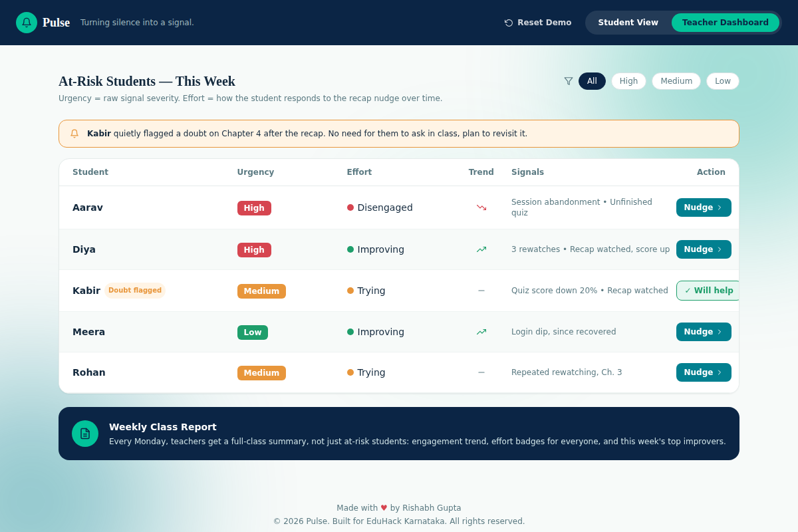Click the bell icon in Kabir alert banner
The width and height of the screenshot is (798, 532).
(x=74, y=134)
